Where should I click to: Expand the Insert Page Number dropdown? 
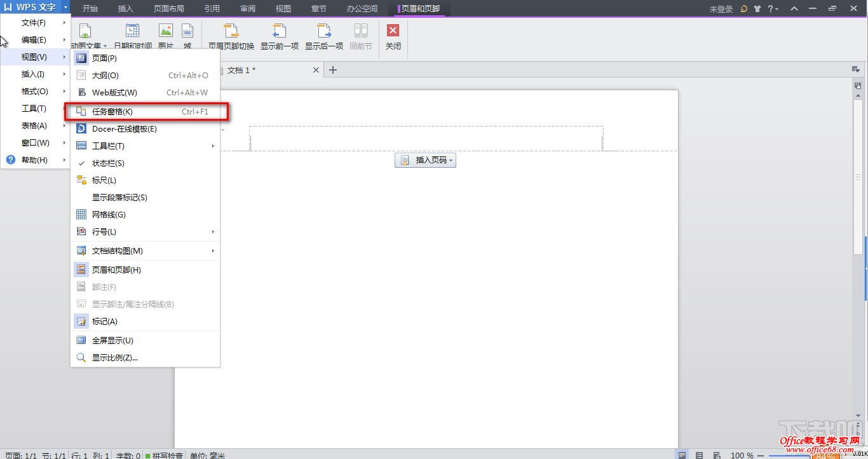pyautogui.click(x=426, y=161)
